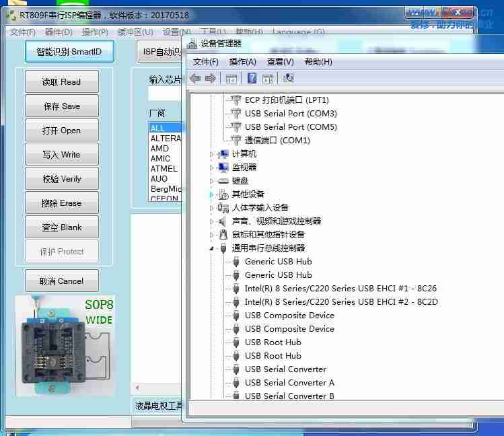Click the RT809F title bar app icon
504x436 pixels.
coord(11,15)
